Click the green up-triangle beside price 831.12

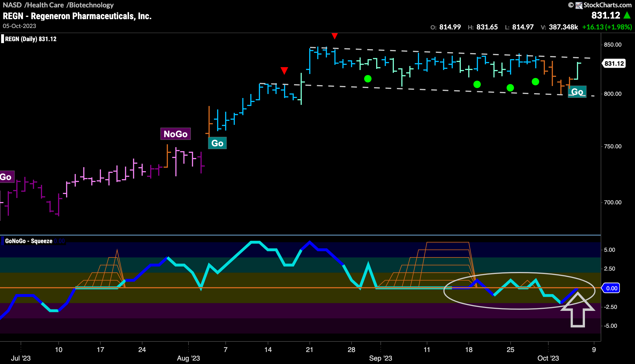(x=627, y=15)
